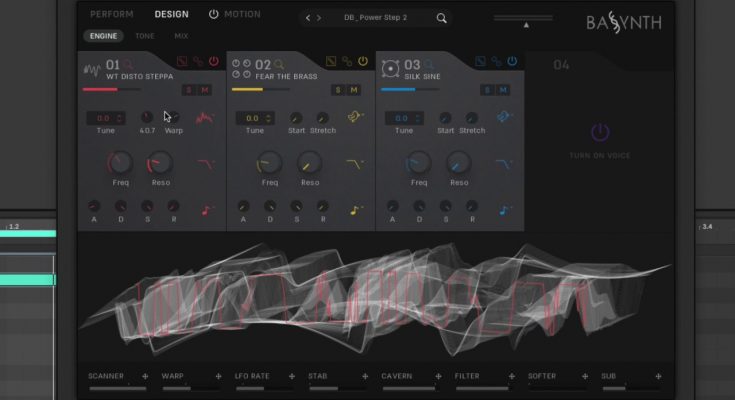Click search icon beside voice 01
Viewport: 735px width, 400px height.
(x=127, y=64)
